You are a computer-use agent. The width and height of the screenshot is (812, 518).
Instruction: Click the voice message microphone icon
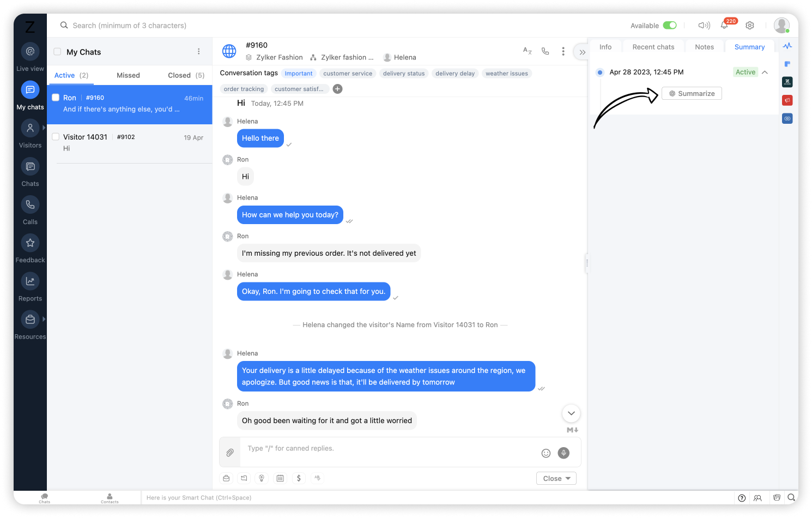(563, 453)
